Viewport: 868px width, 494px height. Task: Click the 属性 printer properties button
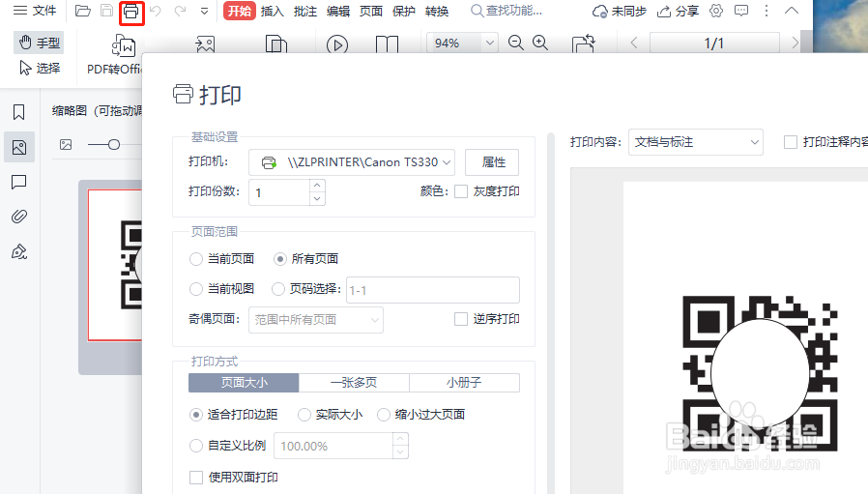(x=492, y=162)
